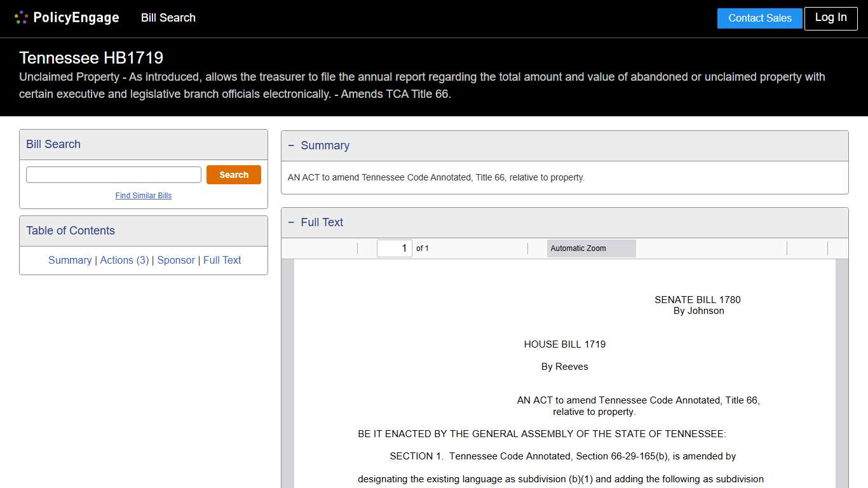868x488 pixels.
Task: Jump to Summary from Table of Contents
Action: pos(70,260)
